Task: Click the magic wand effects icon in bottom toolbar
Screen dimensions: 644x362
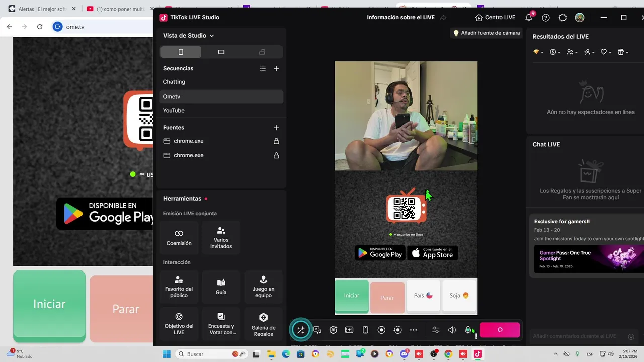Action: pos(301,330)
